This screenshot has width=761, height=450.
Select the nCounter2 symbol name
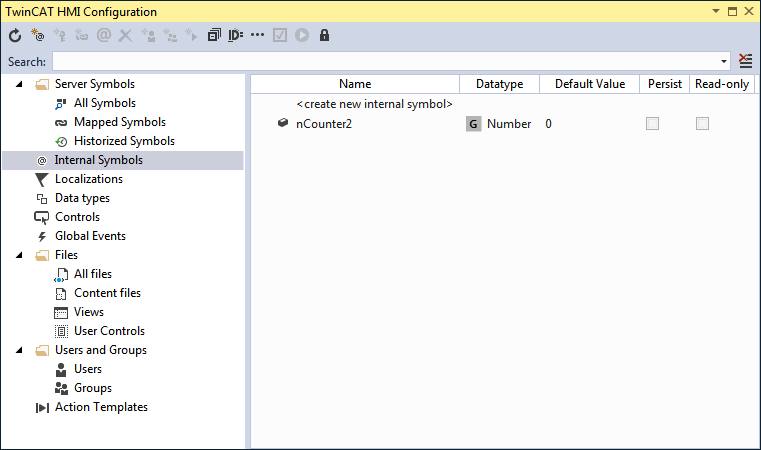click(324, 124)
